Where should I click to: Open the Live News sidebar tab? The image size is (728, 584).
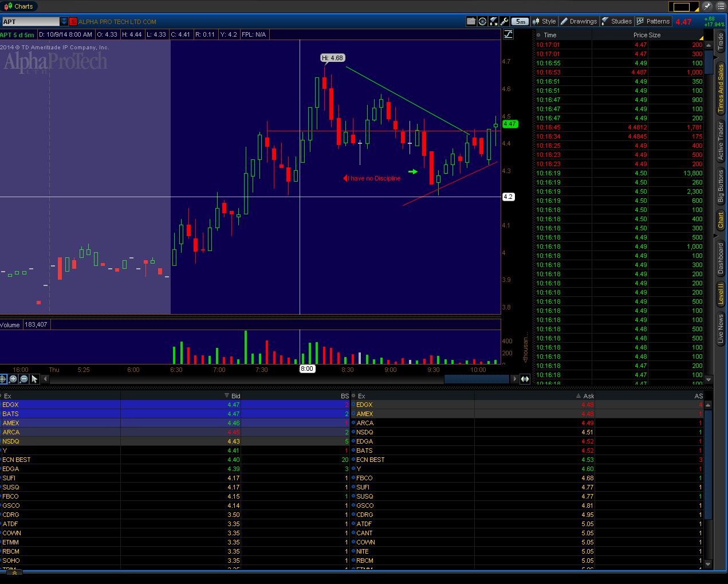pyautogui.click(x=721, y=329)
